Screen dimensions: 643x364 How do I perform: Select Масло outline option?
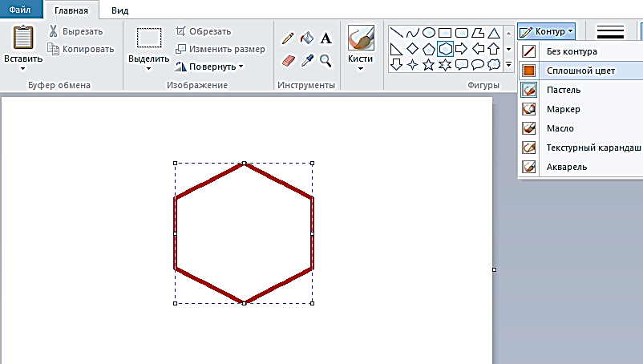[x=580, y=128]
